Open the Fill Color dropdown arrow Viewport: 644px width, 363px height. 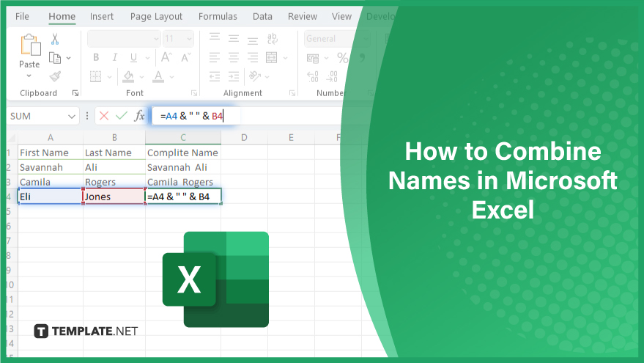141,77
